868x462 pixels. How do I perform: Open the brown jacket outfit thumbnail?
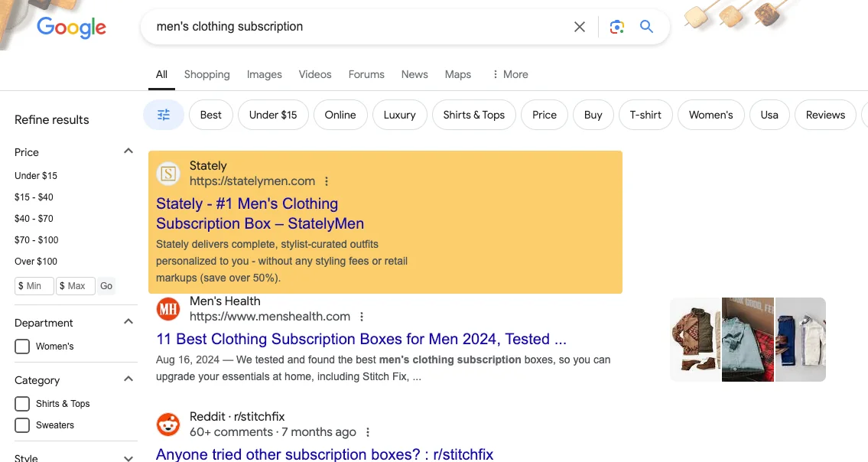[x=695, y=340]
